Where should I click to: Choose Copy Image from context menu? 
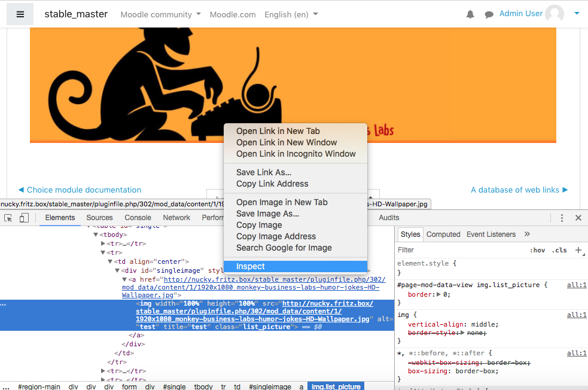tap(259, 225)
